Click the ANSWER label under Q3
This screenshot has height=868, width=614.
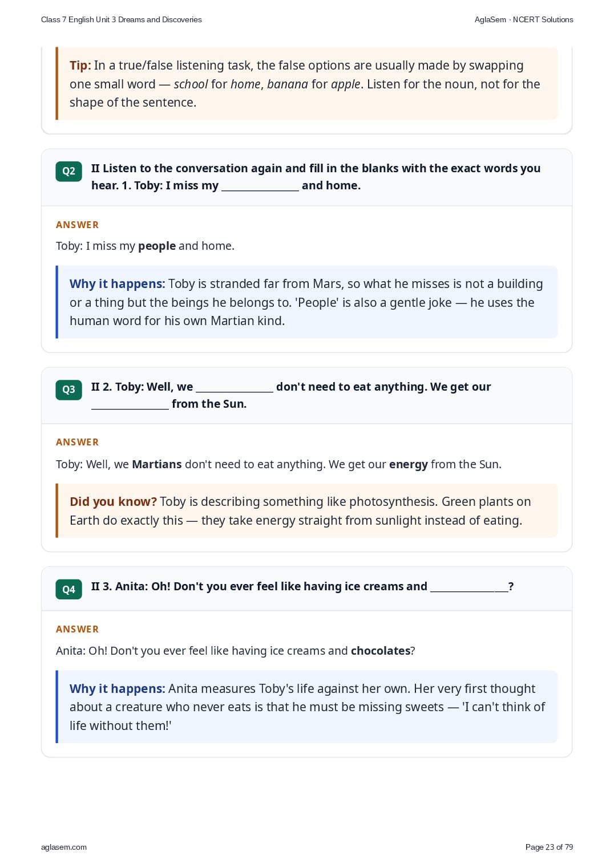coord(78,442)
